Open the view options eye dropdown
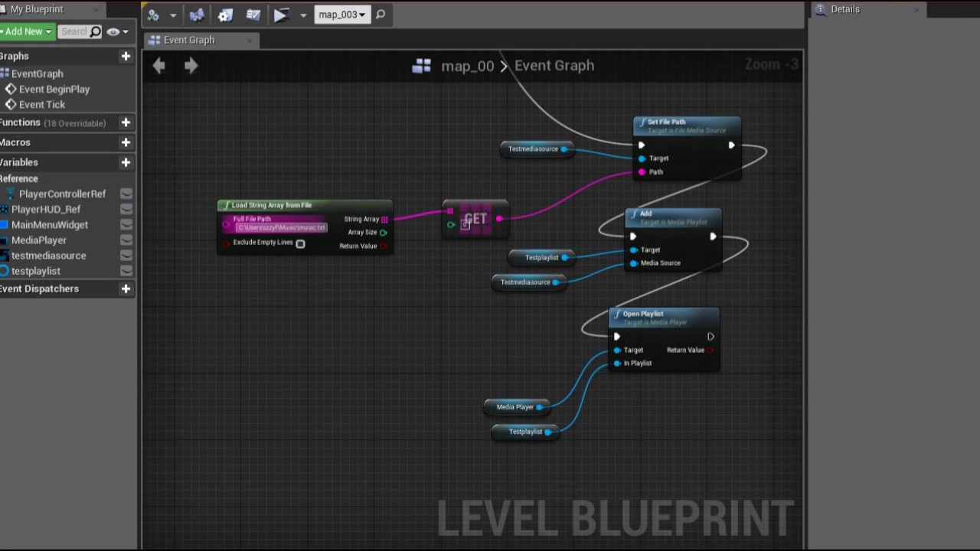Screen dimensions: 980x551 pos(117,31)
